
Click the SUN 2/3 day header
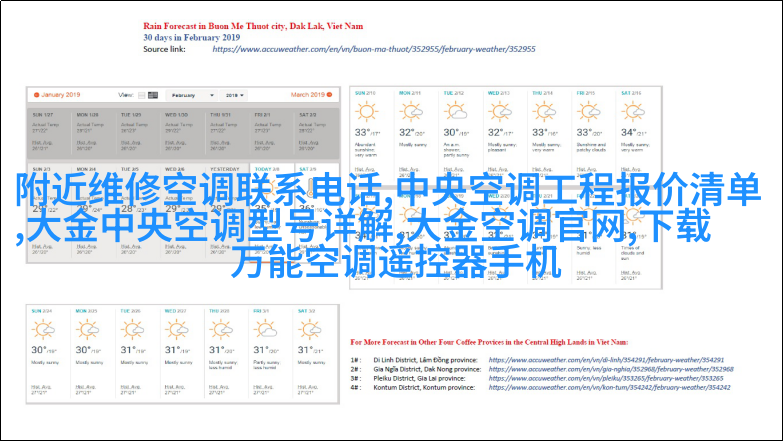[41, 169]
